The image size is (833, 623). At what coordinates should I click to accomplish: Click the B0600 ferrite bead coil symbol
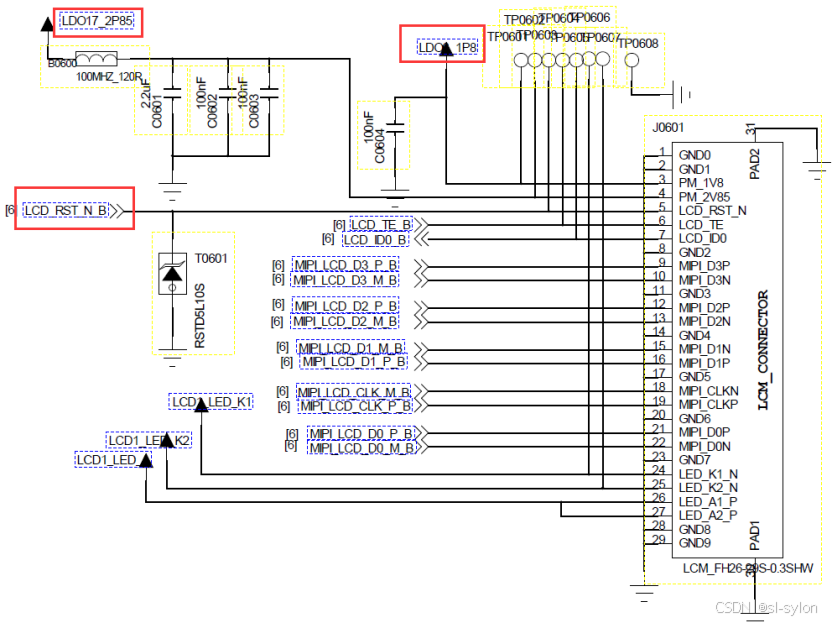pos(96,58)
